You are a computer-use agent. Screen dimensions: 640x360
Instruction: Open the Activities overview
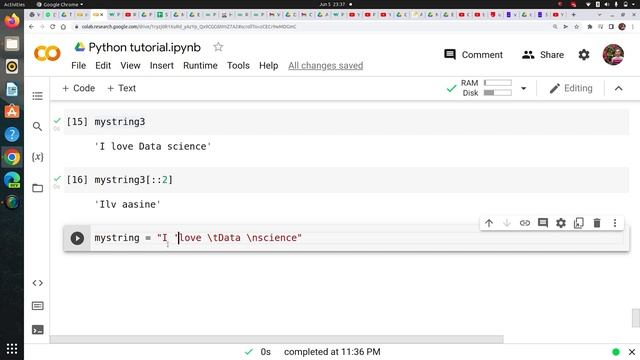point(14,4)
